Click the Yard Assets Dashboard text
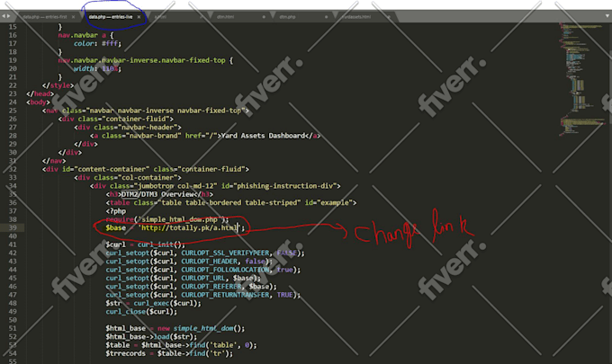This screenshot has width=612, height=364. point(263,136)
